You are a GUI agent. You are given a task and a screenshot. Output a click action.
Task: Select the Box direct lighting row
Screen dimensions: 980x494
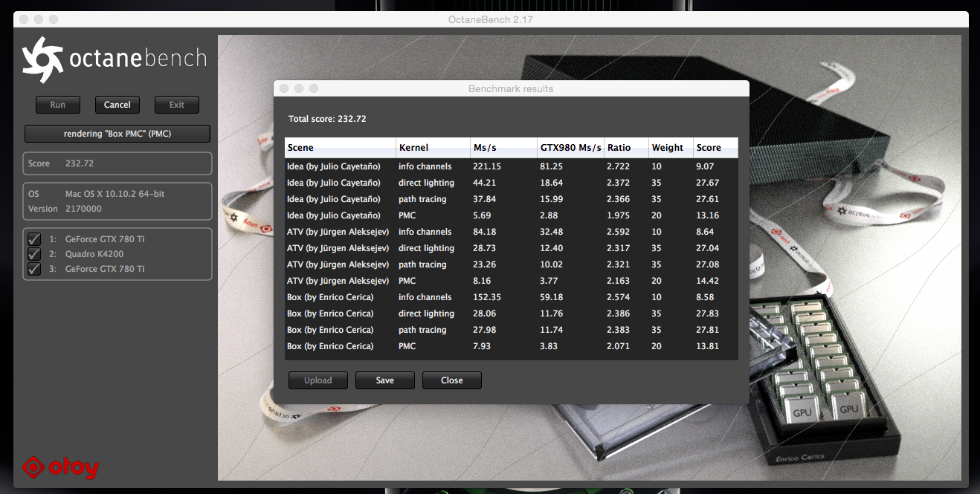tap(512, 313)
